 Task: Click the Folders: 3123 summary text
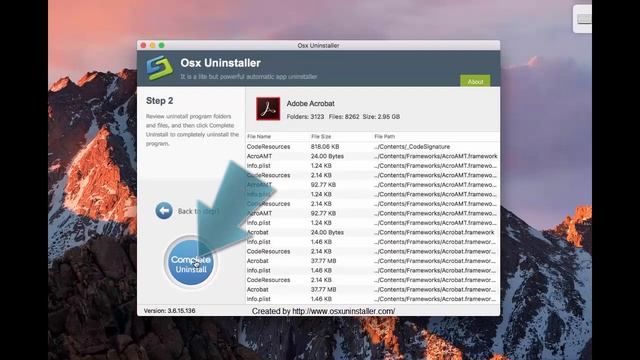305,117
